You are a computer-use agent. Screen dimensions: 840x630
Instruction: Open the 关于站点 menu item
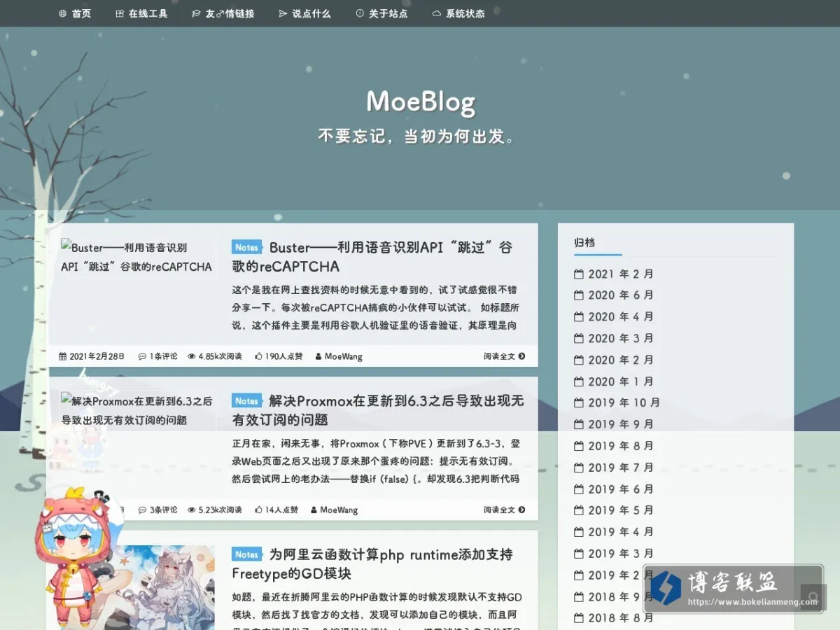[381, 13]
